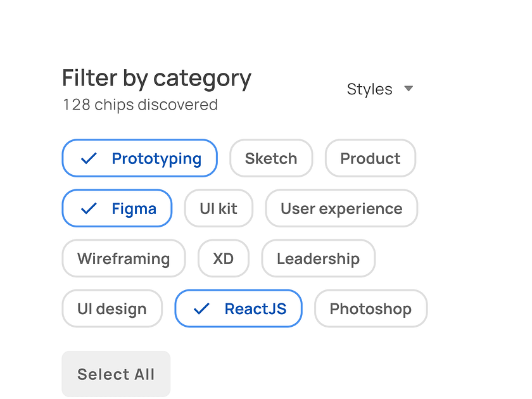Viewport: 532px width, 399px height.
Task: Turn on the Photoshop filter
Action: pos(370,309)
